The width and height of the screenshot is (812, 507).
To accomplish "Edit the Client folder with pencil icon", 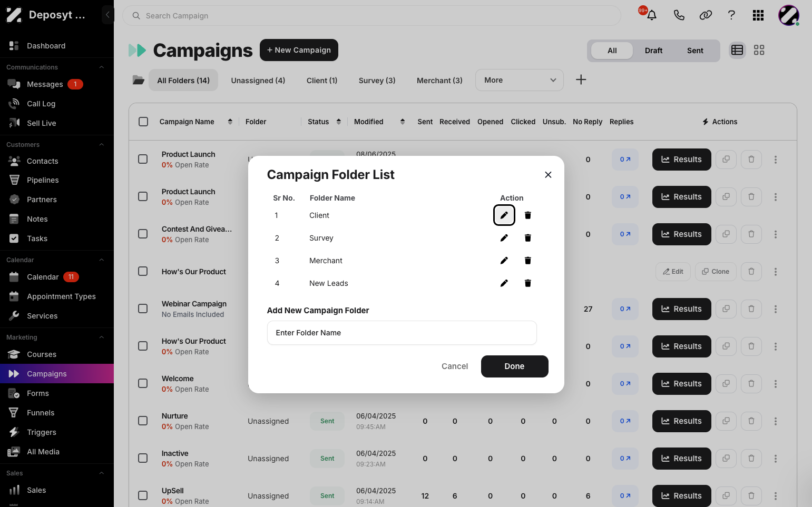I will 504,215.
